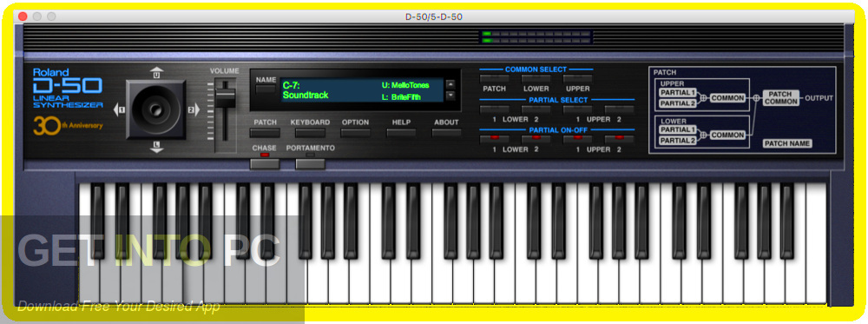This screenshot has width=868, height=324.
Task: Click the OUTPUT label in patch diagram
Action: (819, 98)
